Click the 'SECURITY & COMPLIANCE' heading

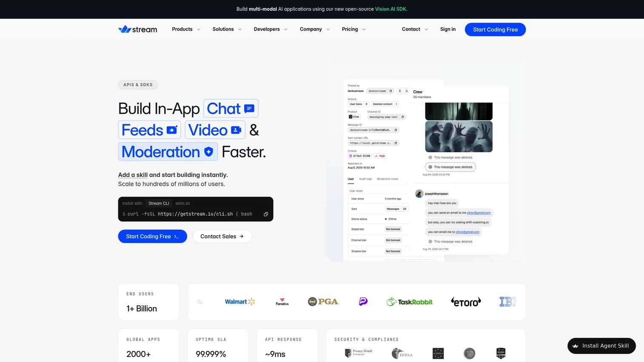367,339
